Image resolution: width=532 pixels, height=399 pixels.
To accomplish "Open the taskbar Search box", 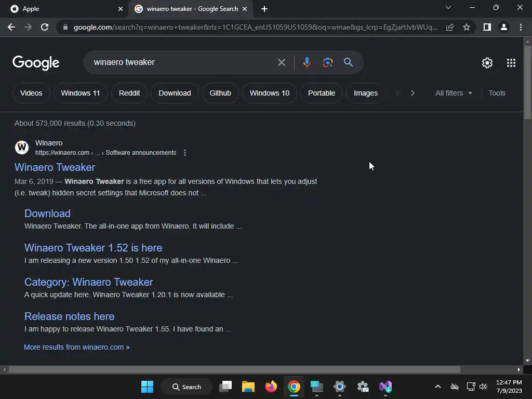I will (187, 387).
